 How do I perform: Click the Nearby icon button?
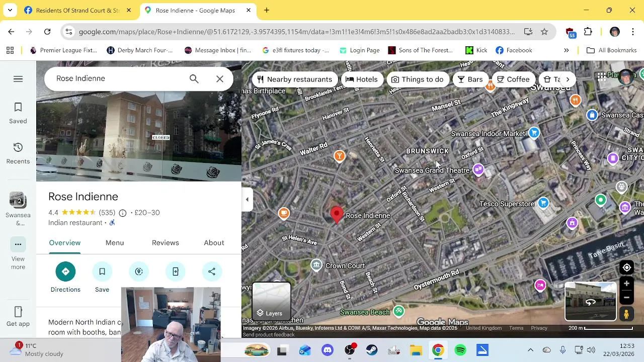pyautogui.click(x=139, y=271)
